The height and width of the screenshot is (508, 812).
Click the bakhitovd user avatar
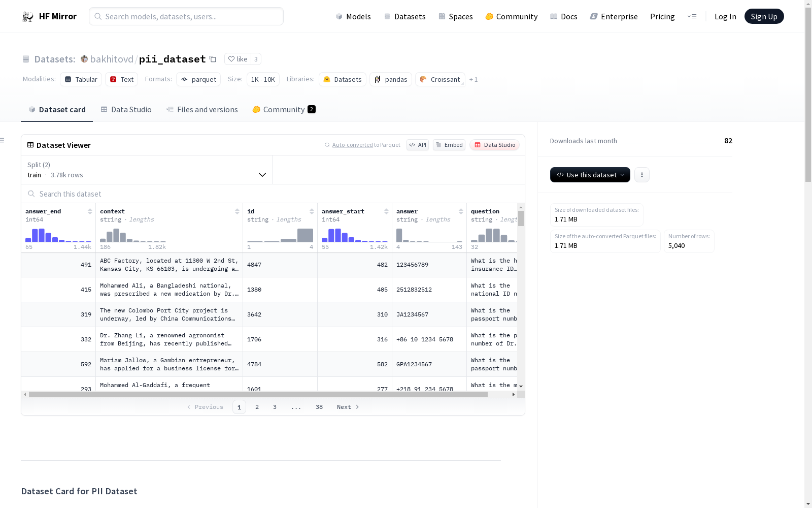[84, 59]
